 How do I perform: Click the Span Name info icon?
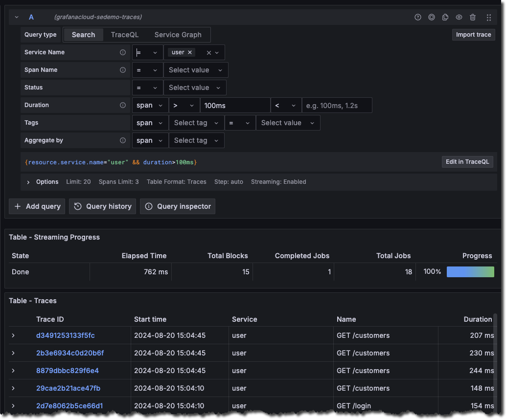[123, 69]
